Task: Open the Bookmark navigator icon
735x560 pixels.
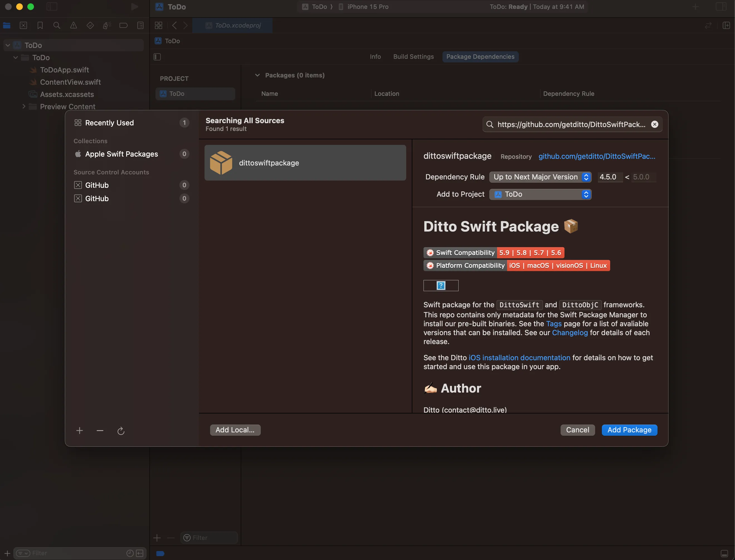Action: click(40, 25)
